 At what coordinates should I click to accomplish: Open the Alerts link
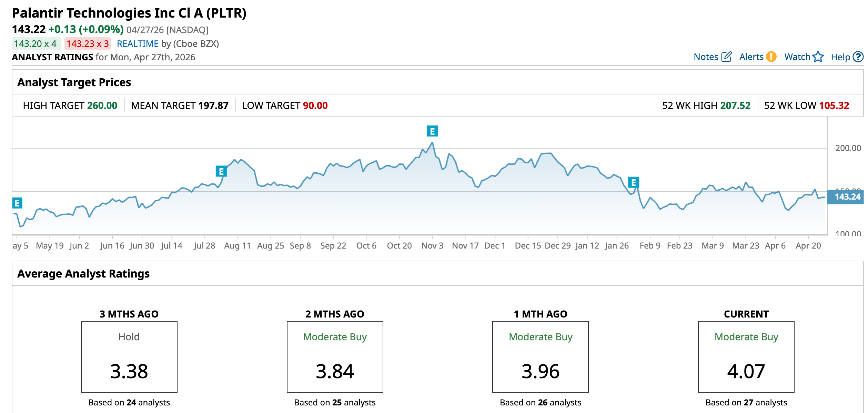pos(751,57)
